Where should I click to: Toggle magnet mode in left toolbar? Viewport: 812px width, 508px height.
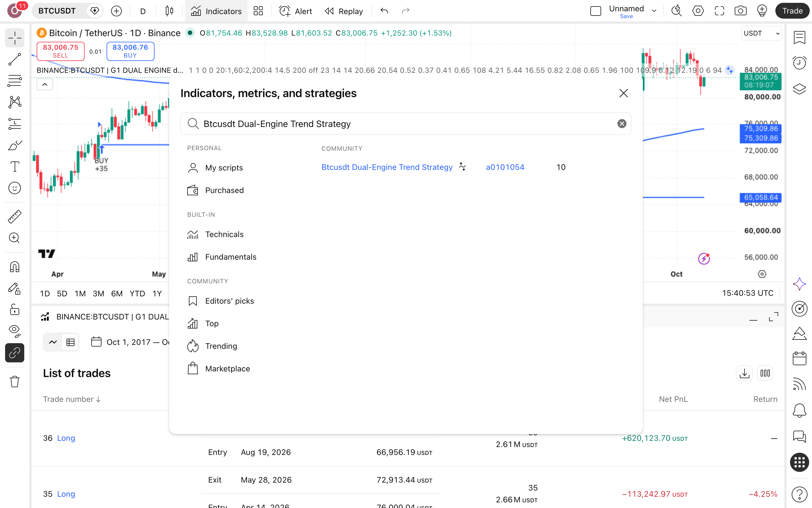pyautogui.click(x=14, y=267)
